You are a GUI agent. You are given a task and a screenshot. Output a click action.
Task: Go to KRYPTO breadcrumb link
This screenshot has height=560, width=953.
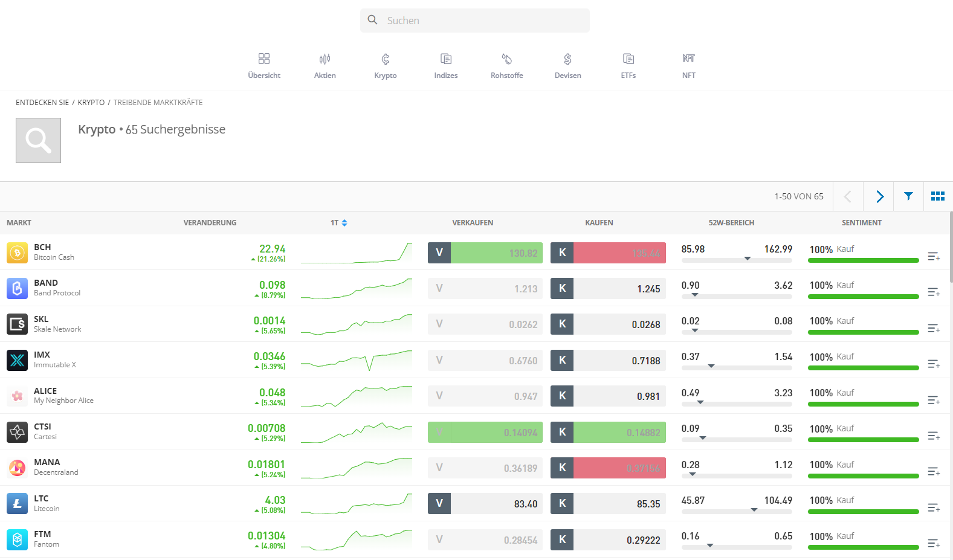tap(91, 103)
